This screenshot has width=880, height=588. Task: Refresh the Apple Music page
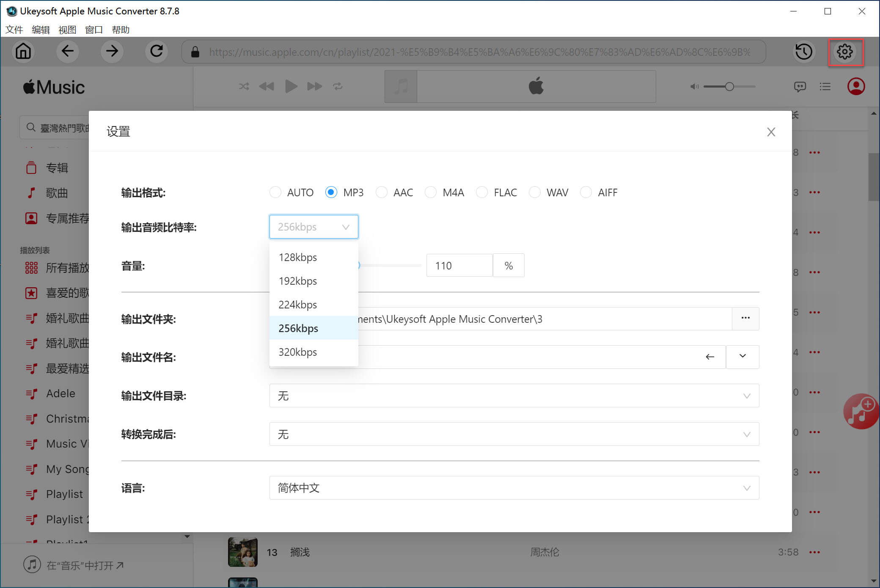[x=156, y=51]
